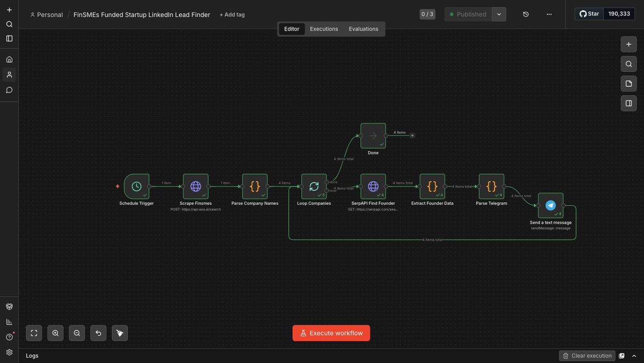Open search in the left sidebar
644x363 pixels.
click(9, 24)
